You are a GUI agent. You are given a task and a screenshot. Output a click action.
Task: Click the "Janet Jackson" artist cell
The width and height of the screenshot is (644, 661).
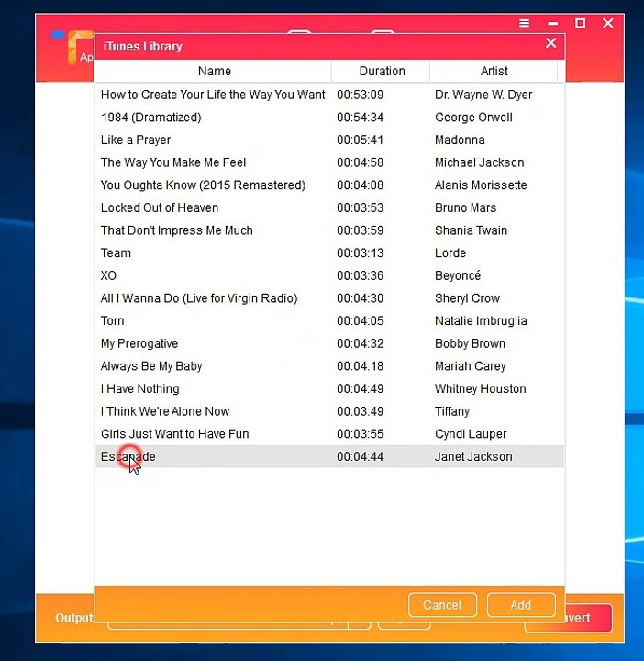pyautogui.click(x=473, y=456)
